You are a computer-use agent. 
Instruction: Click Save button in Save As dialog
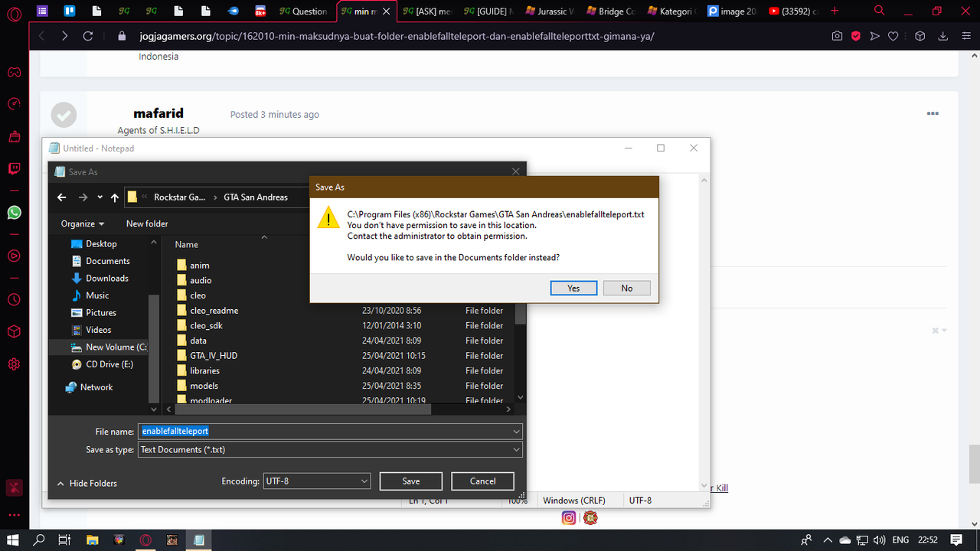point(411,481)
